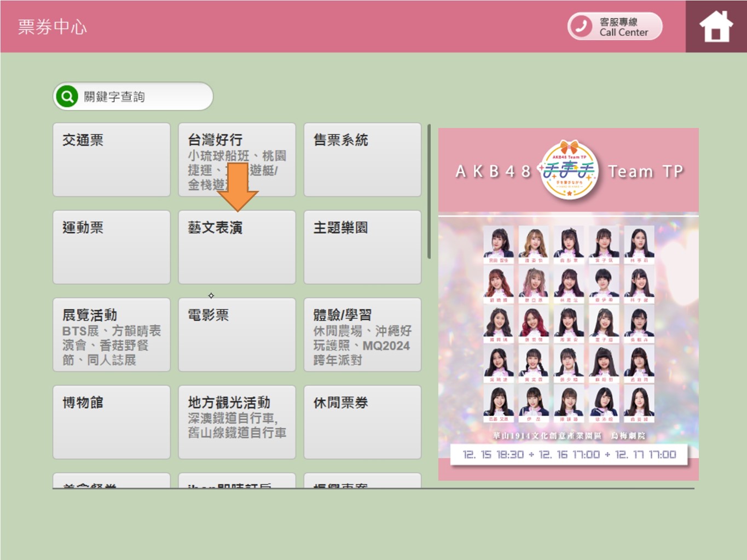Type in the 關鍵字查詢 search field
The width and height of the screenshot is (747, 560).
click(x=142, y=97)
